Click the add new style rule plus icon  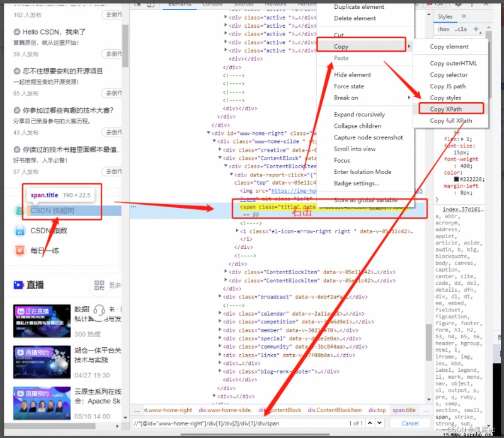point(476,29)
